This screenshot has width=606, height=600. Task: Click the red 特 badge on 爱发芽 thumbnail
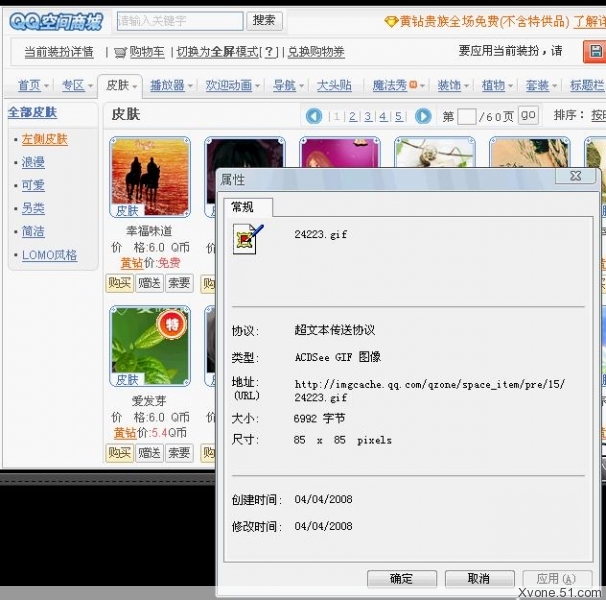(172, 324)
